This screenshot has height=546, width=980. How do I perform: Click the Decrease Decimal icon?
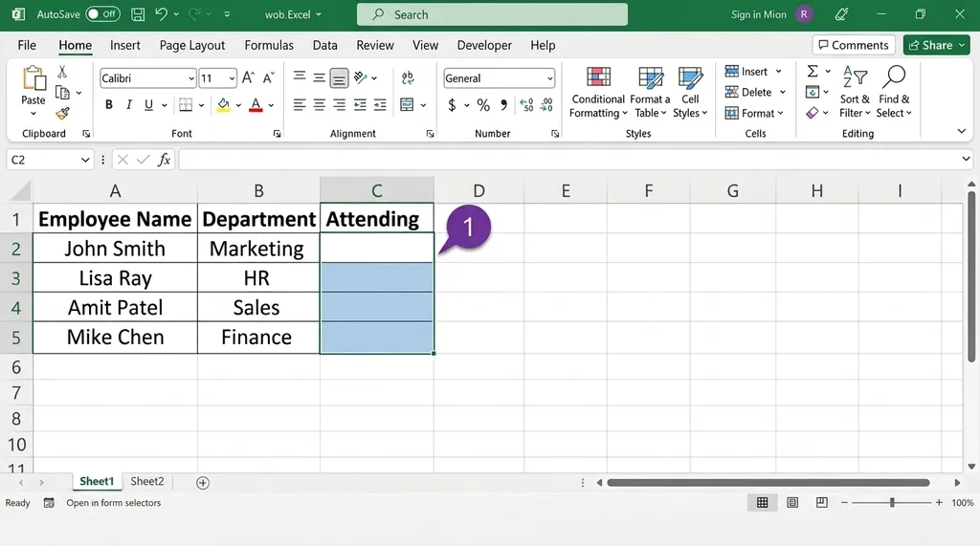pyautogui.click(x=546, y=105)
